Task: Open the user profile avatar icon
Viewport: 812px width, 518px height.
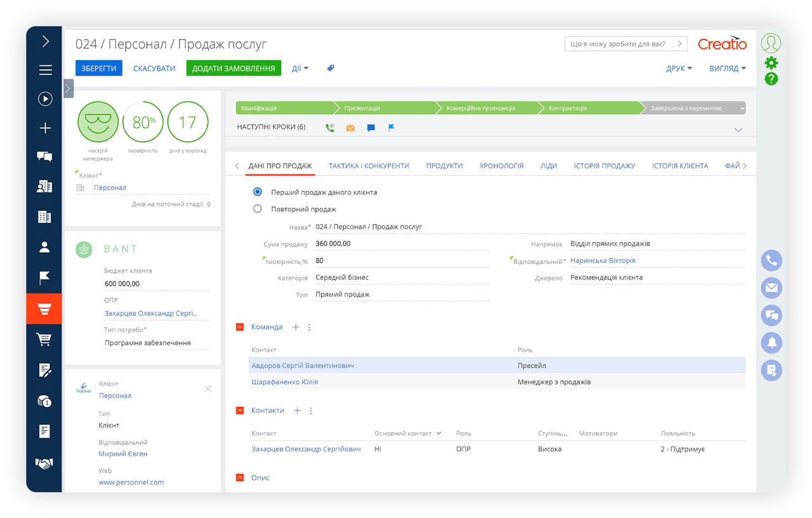Action: (x=771, y=43)
